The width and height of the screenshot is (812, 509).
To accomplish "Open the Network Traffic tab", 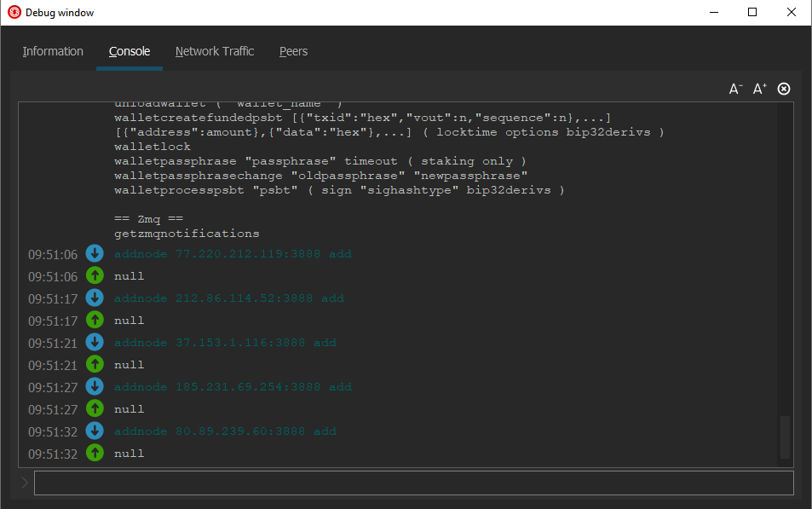I will 215,51.
